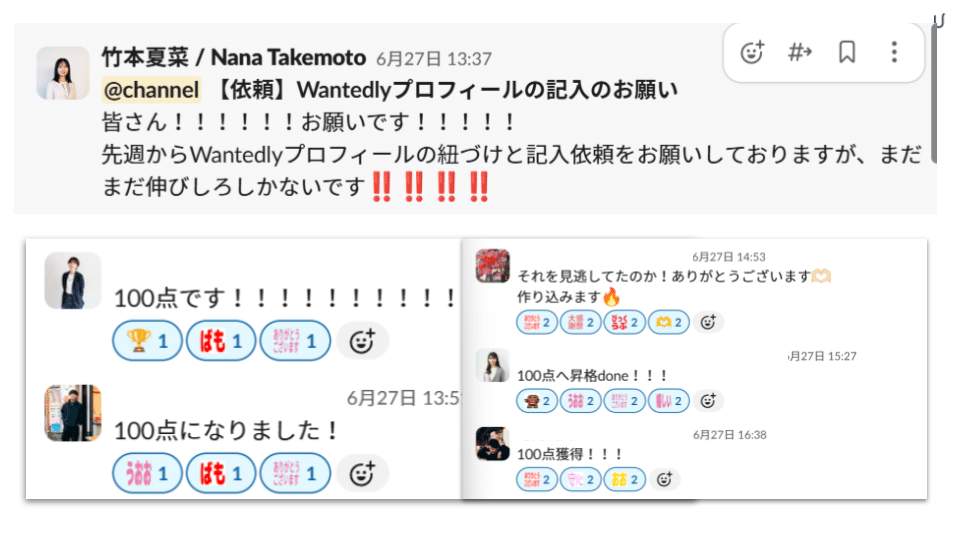Click the 6月27日 13:37 timestamp
This screenshot has height=540, width=960.
pos(434,59)
